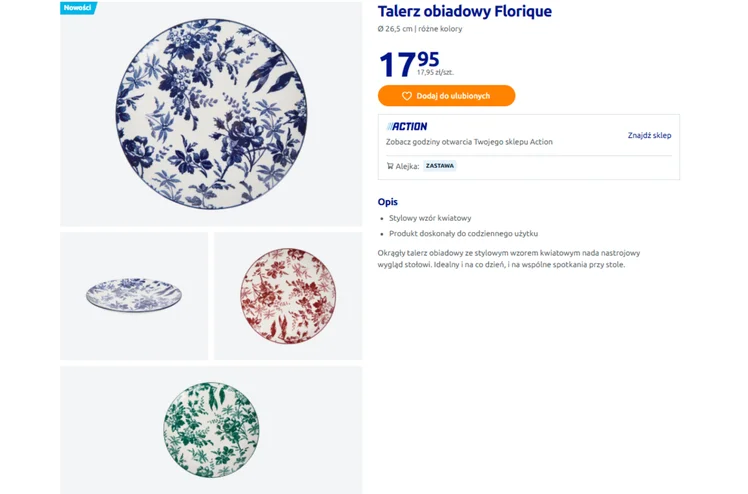Viewport: 748px width, 494px height.
Task: Open the large blue floral plate image
Action: 211,114
